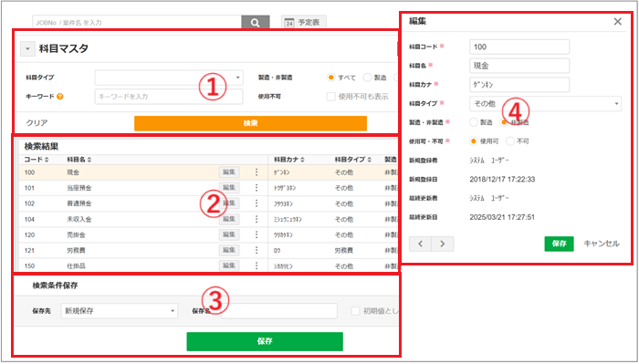
Task: Sort results by 科目カナ column
Action: tap(289, 160)
